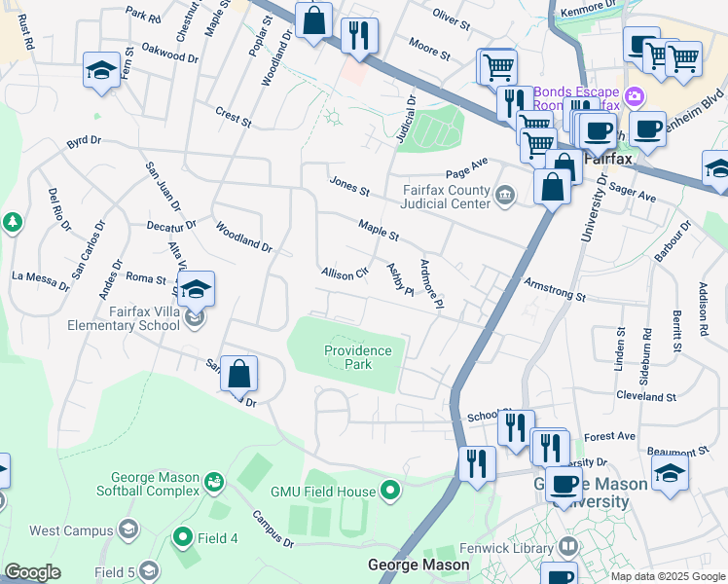Click the Field 4 green pin

tap(183, 537)
